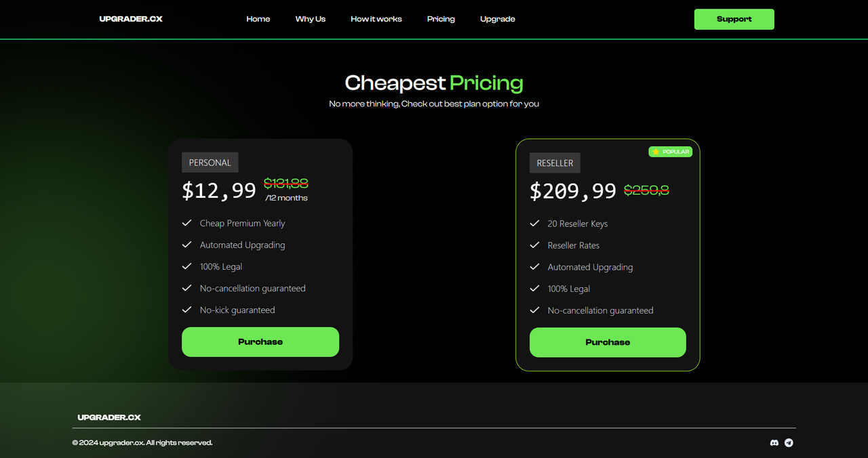Purchase the Personal plan

tap(260, 342)
